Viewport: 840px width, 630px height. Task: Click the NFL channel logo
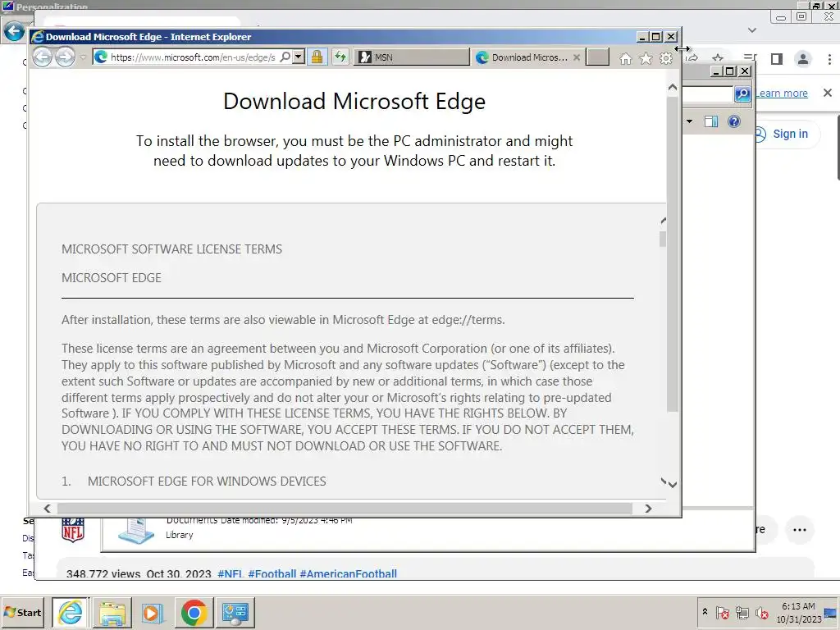73,530
